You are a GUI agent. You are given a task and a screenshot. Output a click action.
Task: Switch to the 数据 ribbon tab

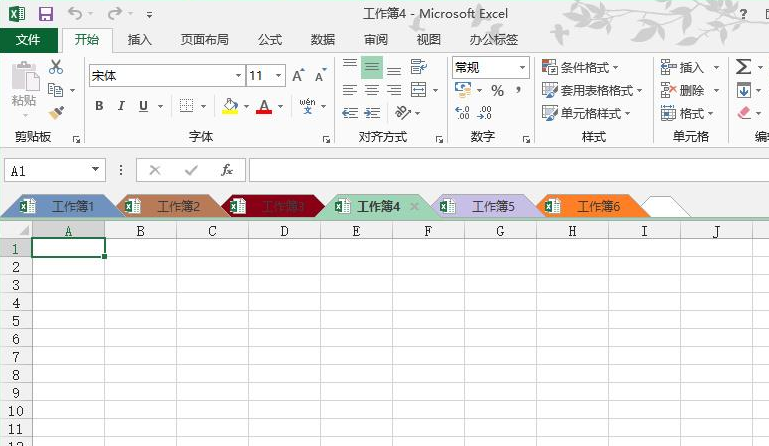pos(323,40)
